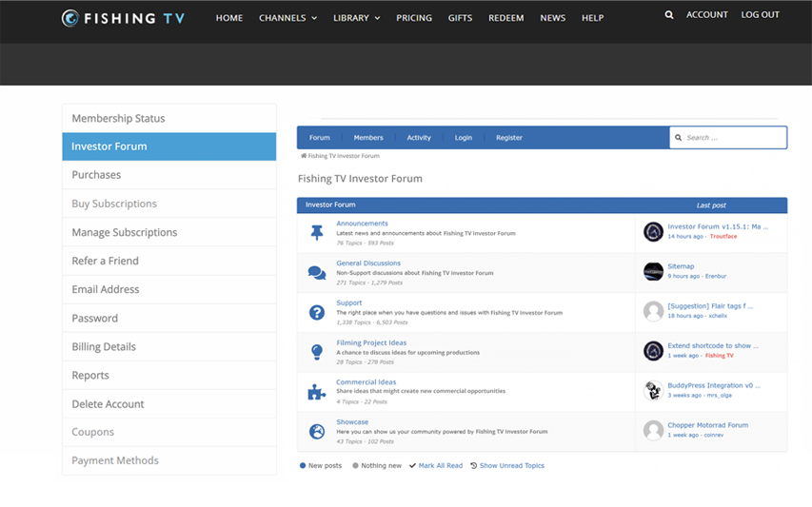Open Buy Subscriptions in sidebar
Image resolution: width=812 pixels, height=507 pixels.
169,204
